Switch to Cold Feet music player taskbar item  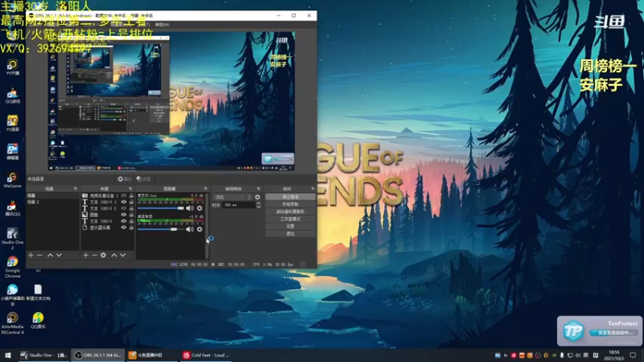coord(206,356)
